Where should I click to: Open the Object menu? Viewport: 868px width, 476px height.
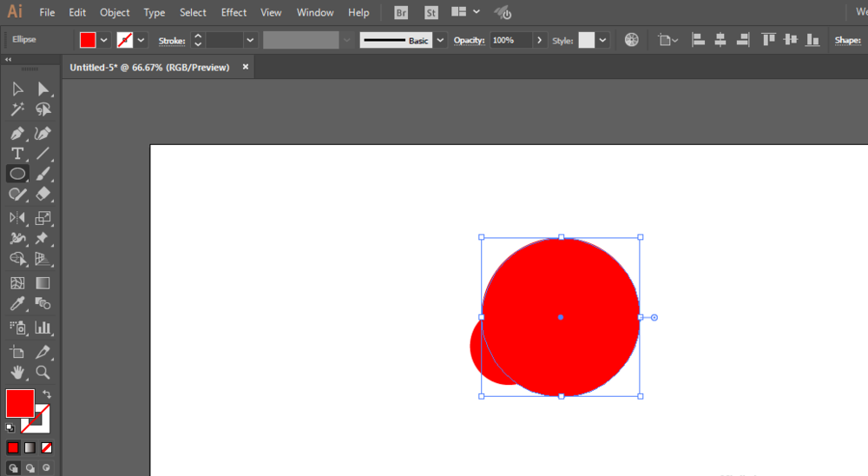115,12
